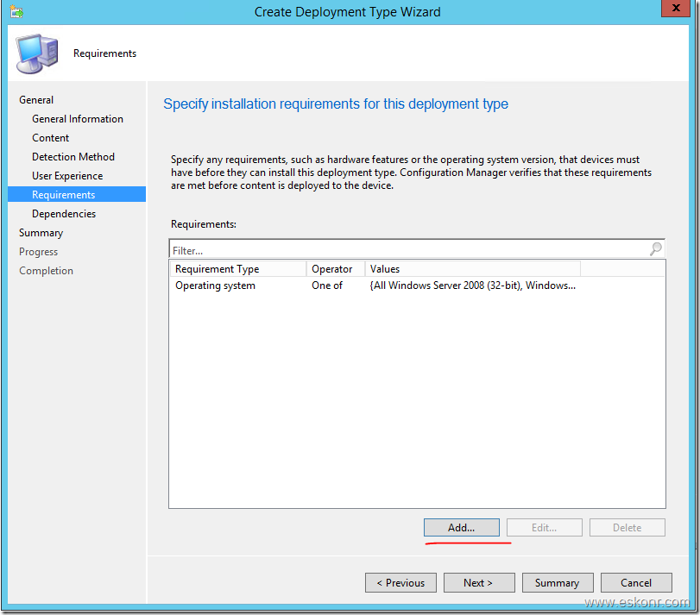700x615 pixels.
Task: Open the Content page in the sidebar
Action: coord(50,137)
